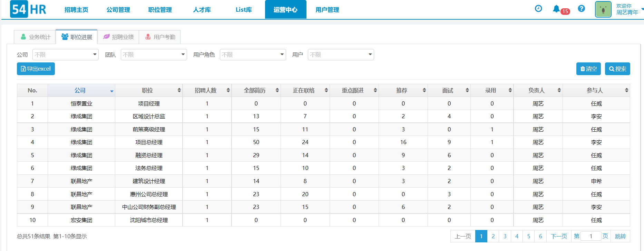Switch to 职位进展 tab
This screenshot has height=251, width=644.
(77, 37)
